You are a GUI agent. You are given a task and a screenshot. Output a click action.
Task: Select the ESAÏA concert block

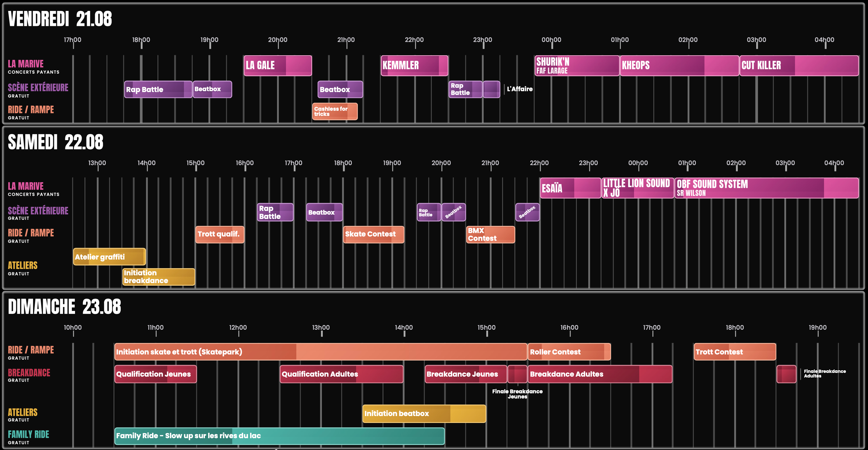pyautogui.click(x=571, y=188)
